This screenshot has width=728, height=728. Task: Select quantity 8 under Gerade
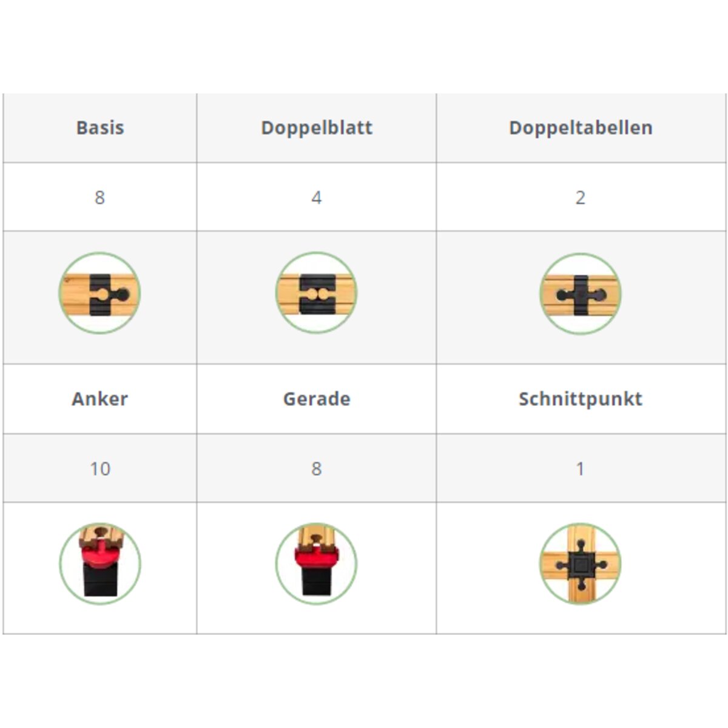pos(316,469)
